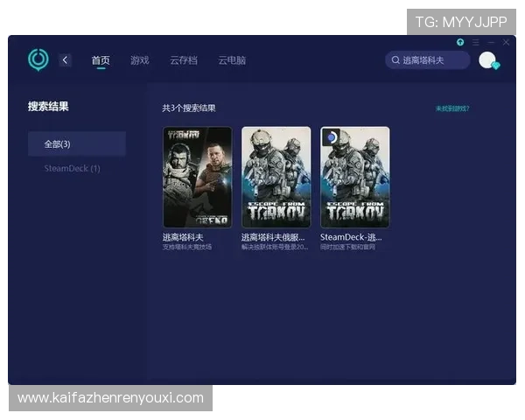The height and width of the screenshot is (420, 525).
Task: Click the 搜索结果 sidebar heading
Action: click(x=48, y=107)
